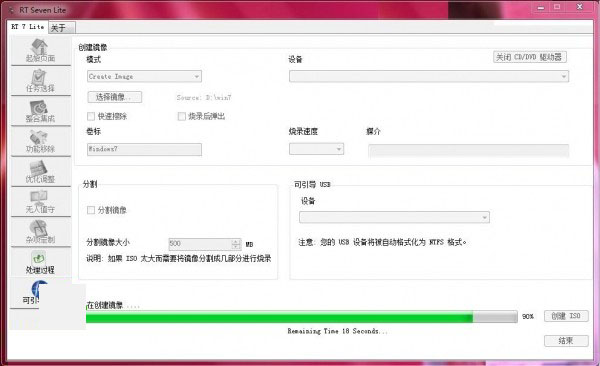600x366 pixels.
Task: Switch to the 关于 about tab
Action: coord(61,28)
